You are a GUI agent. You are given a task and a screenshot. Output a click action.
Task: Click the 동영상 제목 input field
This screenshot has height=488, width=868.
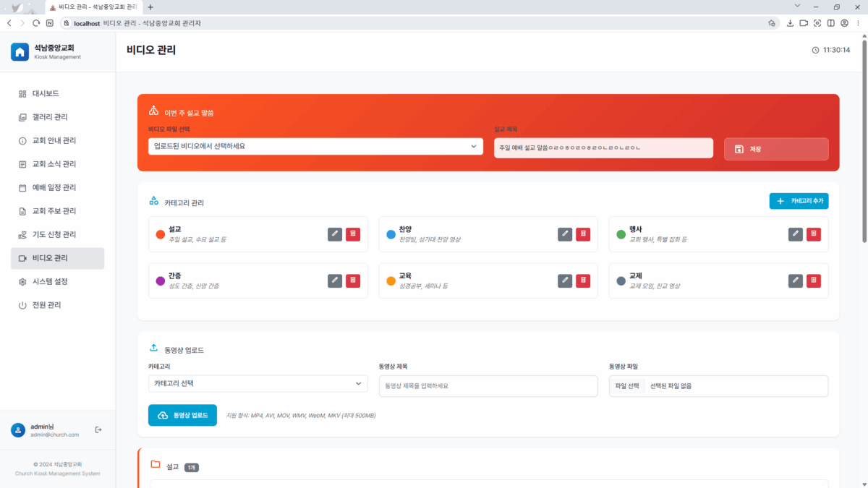pyautogui.click(x=488, y=386)
